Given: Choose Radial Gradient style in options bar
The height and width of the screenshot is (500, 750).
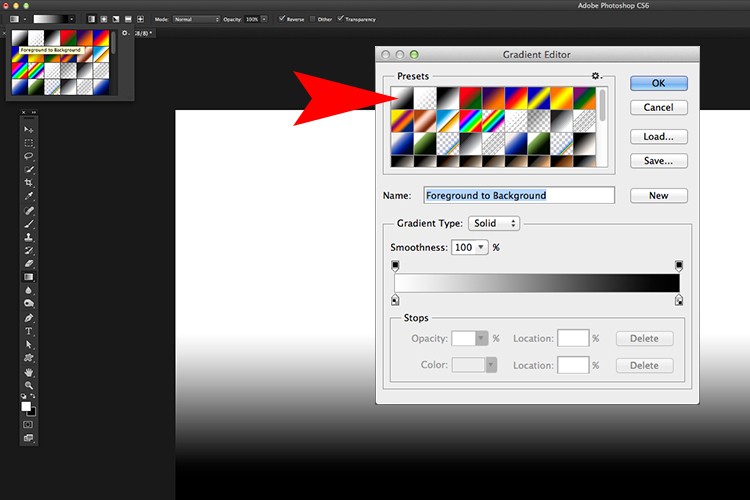Looking at the screenshot, I should (104, 19).
